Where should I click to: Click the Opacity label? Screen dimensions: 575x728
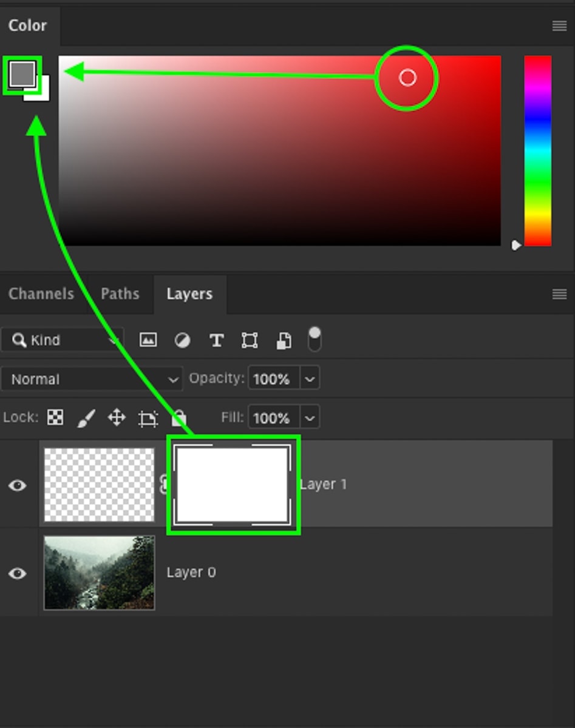pyautogui.click(x=217, y=379)
